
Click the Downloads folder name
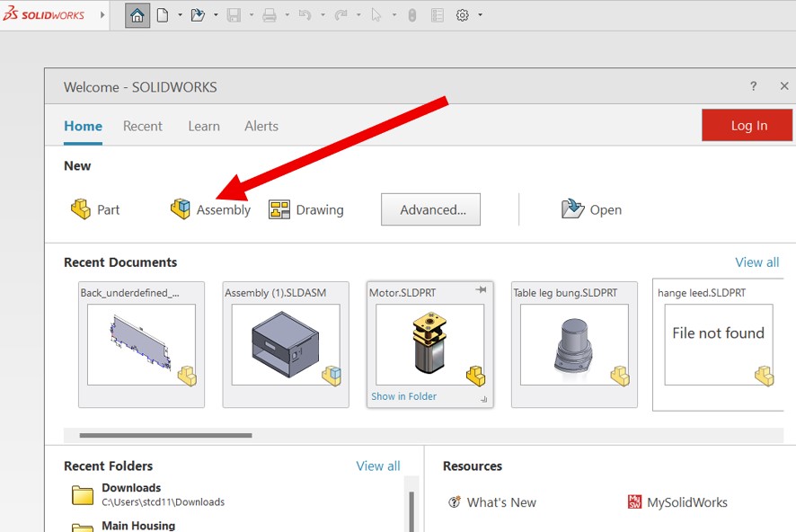(131, 487)
